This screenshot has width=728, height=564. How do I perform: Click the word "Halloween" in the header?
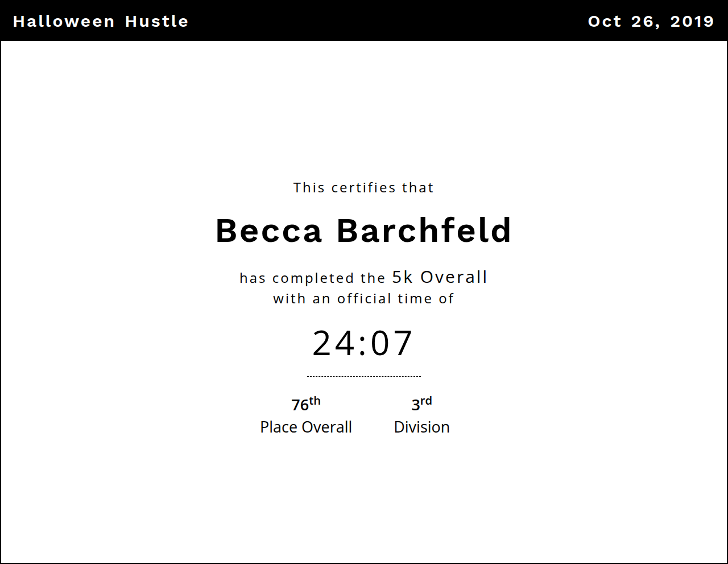tap(64, 21)
